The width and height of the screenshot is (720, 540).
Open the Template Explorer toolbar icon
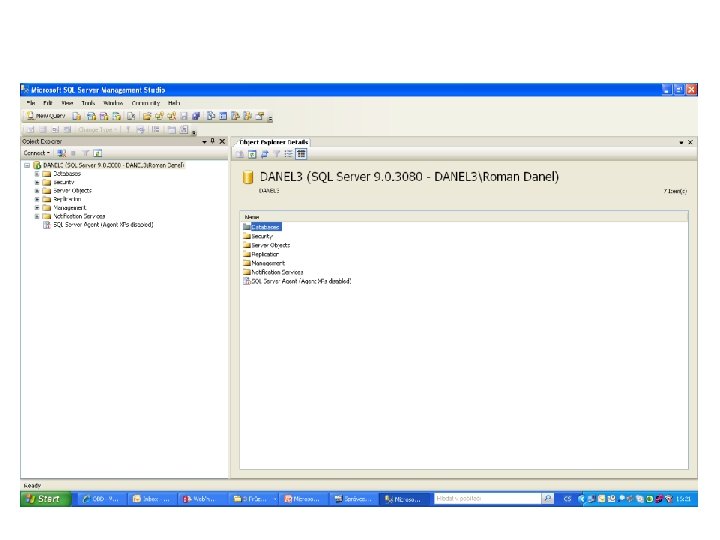click(248, 116)
